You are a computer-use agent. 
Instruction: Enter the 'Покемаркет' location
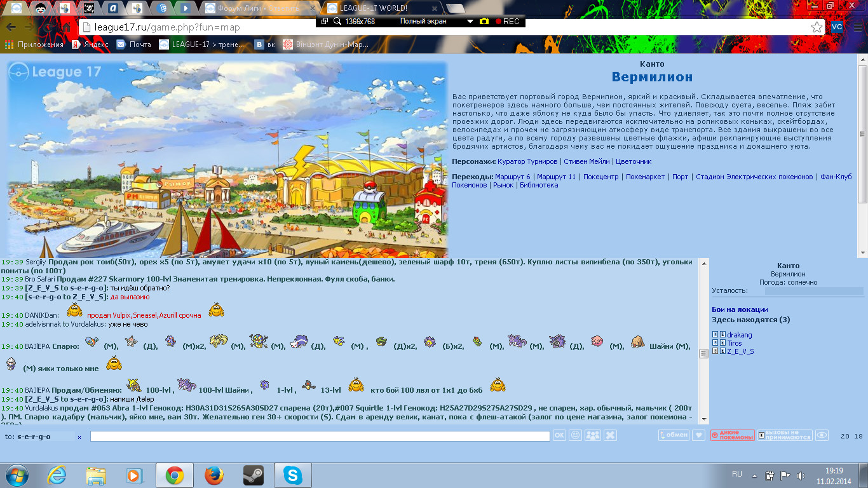pos(645,177)
